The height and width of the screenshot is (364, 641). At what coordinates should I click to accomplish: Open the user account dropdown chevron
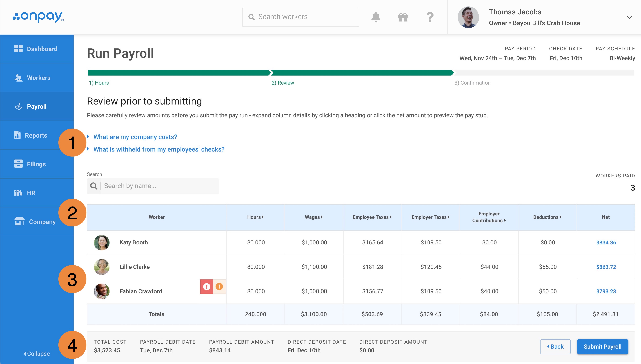[x=629, y=17]
